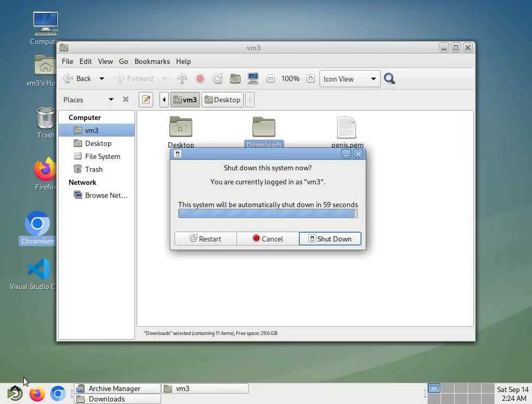The image size is (532, 404).
Task: Select the Downloads folder icon
Action: [x=264, y=127]
